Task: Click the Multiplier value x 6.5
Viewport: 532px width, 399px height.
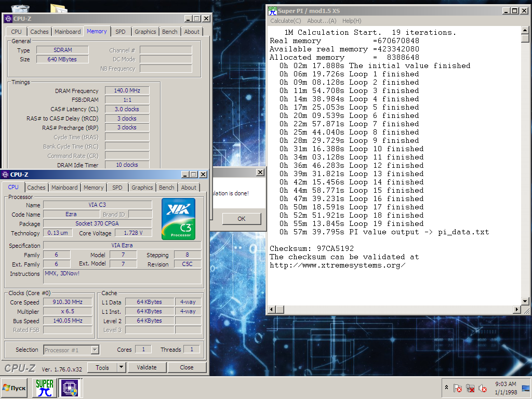Action: tap(68, 312)
